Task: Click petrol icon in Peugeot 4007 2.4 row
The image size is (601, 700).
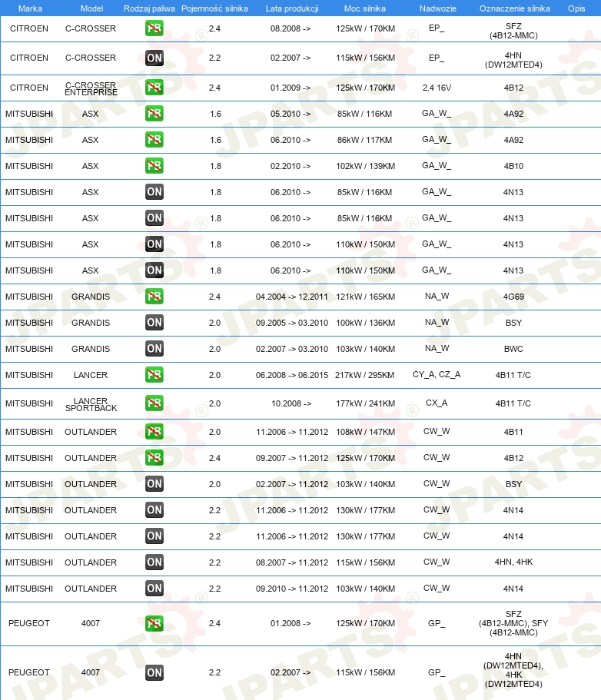Action: point(154,623)
